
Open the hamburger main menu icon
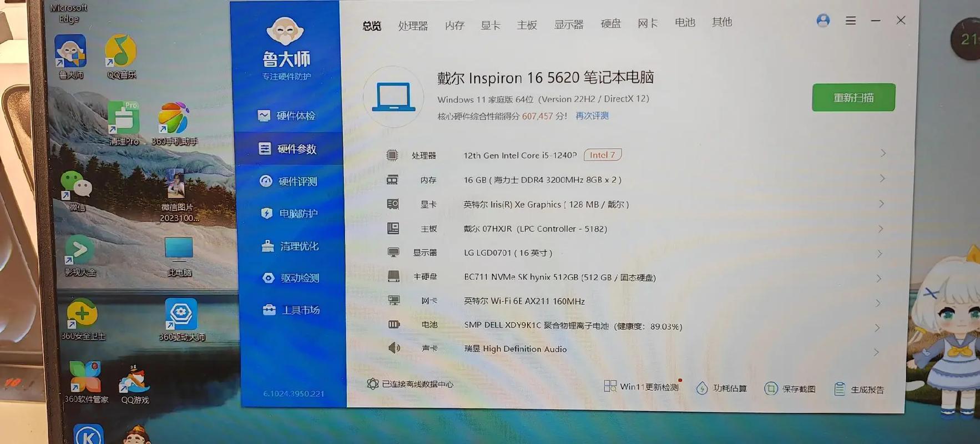[x=850, y=21]
